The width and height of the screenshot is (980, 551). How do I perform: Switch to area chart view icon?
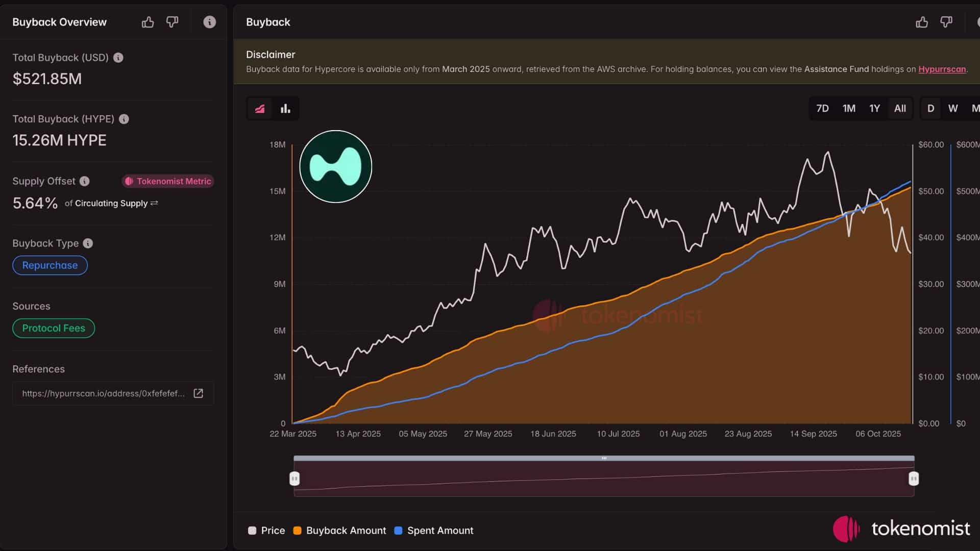click(x=260, y=109)
